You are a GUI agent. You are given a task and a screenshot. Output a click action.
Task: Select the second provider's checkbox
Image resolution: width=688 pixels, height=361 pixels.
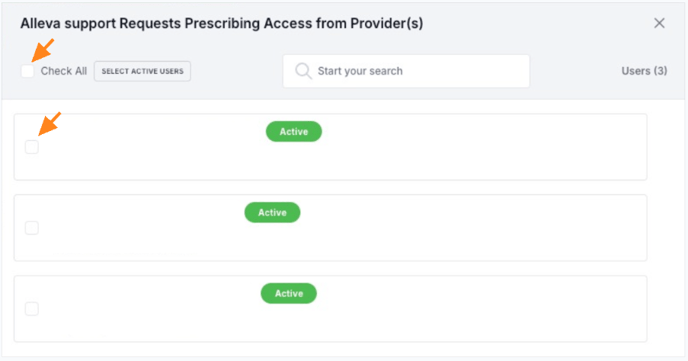coord(32,228)
